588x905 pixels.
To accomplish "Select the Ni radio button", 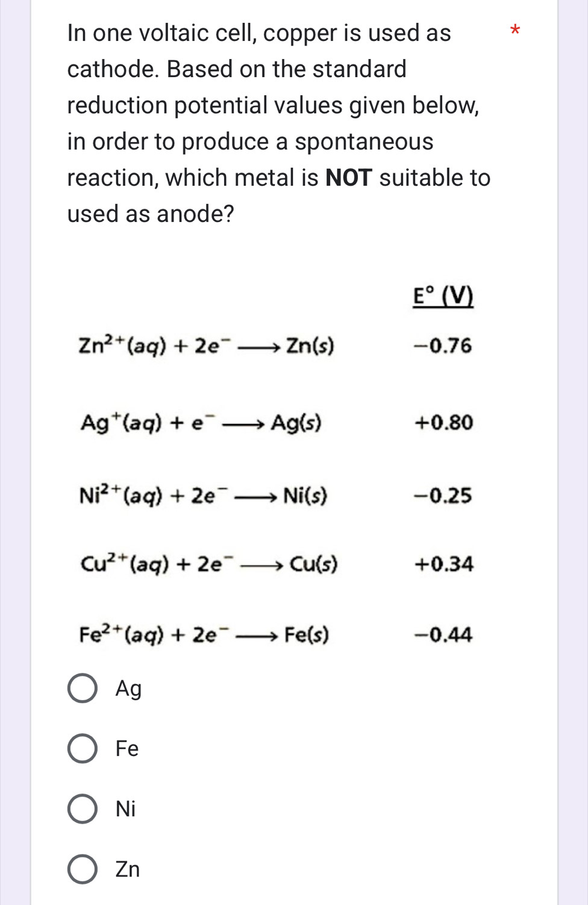I will coord(82,809).
